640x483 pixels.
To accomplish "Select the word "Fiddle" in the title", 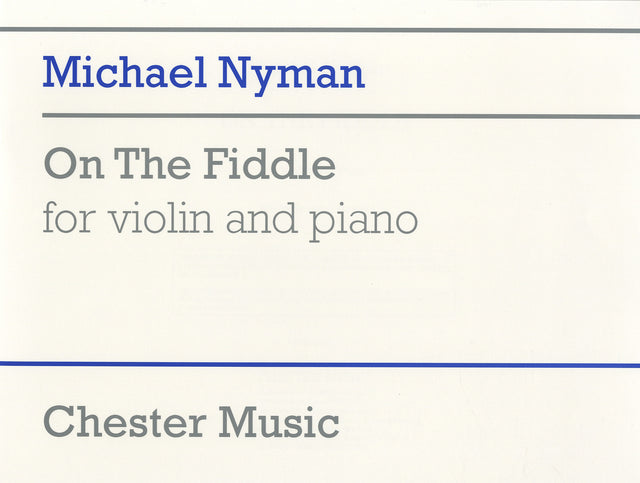I will click(x=272, y=165).
